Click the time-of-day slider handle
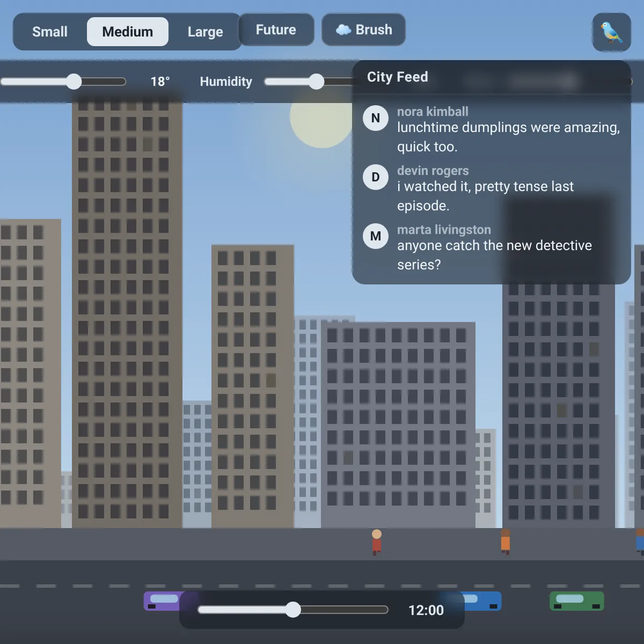This screenshot has height=644, width=644. pyautogui.click(x=293, y=610)
